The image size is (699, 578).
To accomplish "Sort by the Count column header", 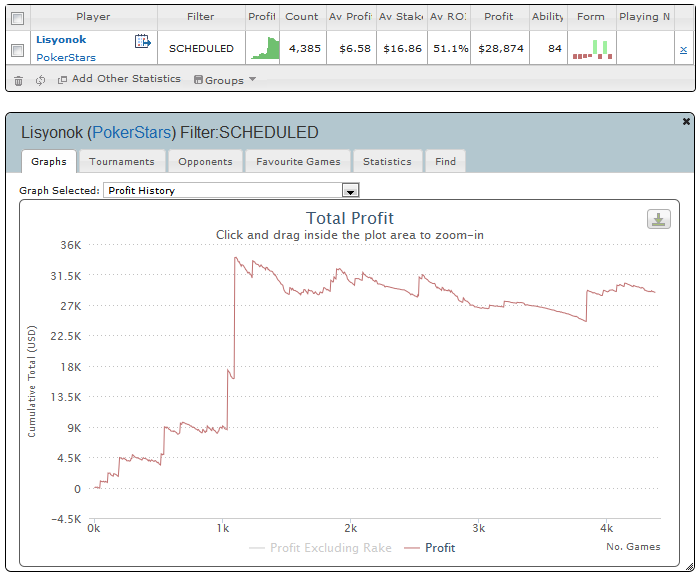I will (302, 16).
